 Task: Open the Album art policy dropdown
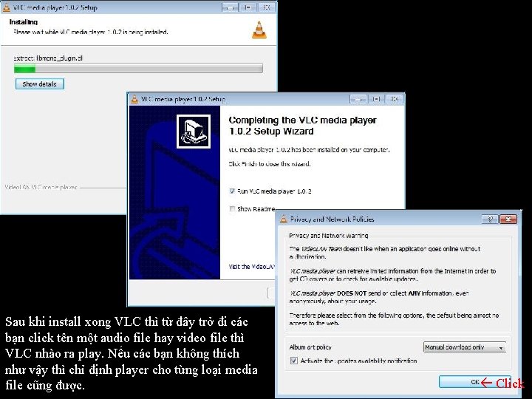[x=465, y=347]
